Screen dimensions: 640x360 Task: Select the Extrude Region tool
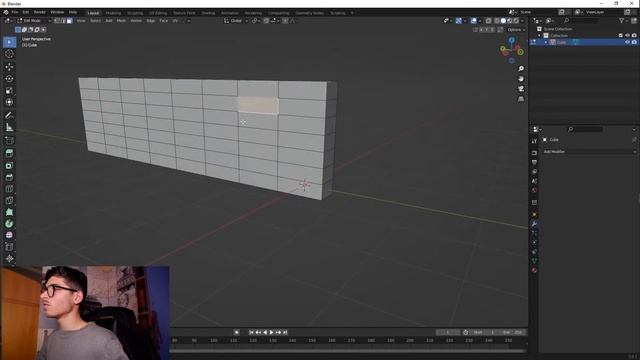9,153
